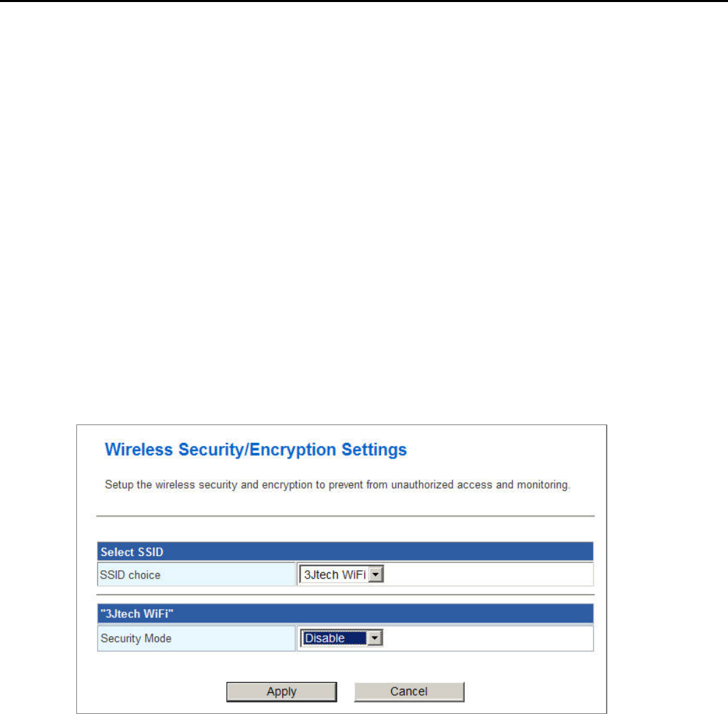Click empty area right of SSID dropdown
This screenshot has height=714, width=728.
point(487,574)
